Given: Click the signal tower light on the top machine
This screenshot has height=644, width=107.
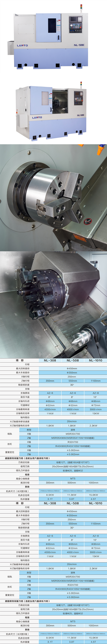Looking at the screenshot, I should (81, 8).
